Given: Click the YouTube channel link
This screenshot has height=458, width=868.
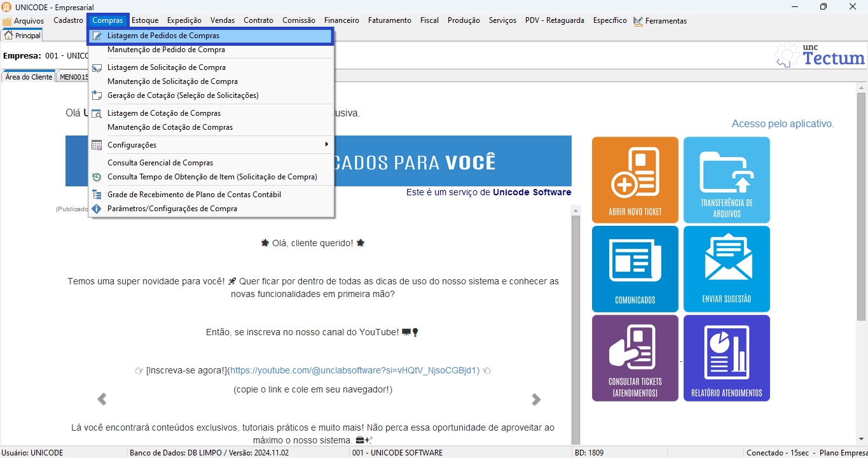Looking at the screenshot, I should click(354, 370).
